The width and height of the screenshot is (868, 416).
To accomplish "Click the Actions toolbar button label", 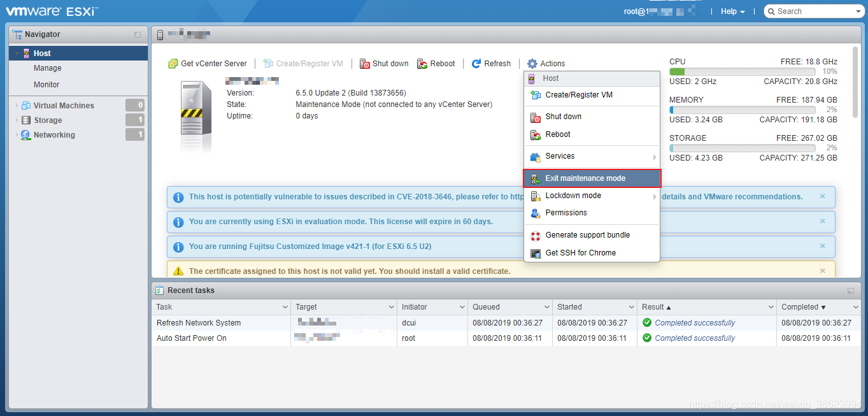I will pos(553,64).
